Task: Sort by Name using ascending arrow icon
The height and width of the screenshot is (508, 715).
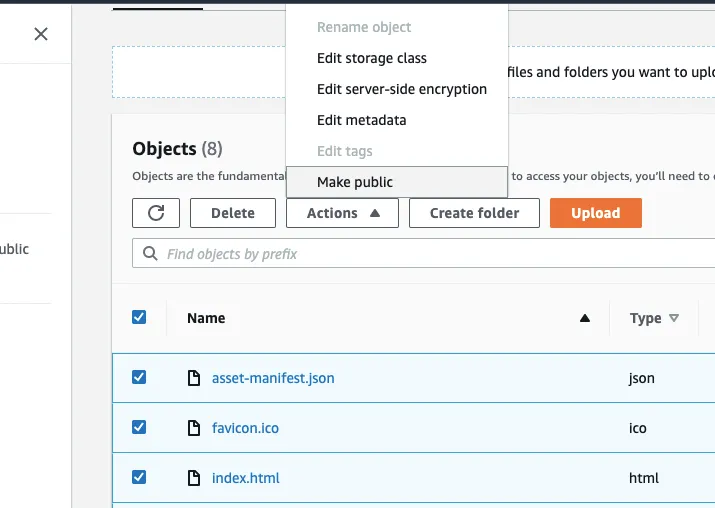Action: point(585,318)
